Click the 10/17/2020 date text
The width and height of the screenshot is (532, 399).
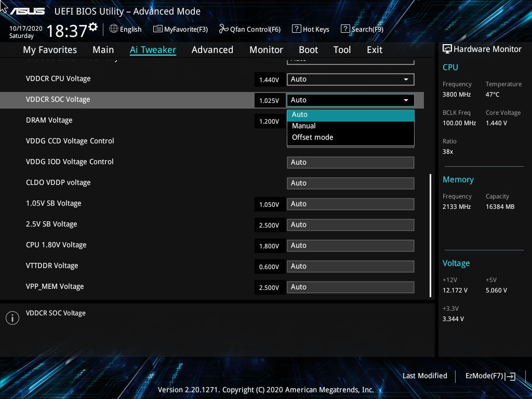pyautogui.click(x=26, y=29)
